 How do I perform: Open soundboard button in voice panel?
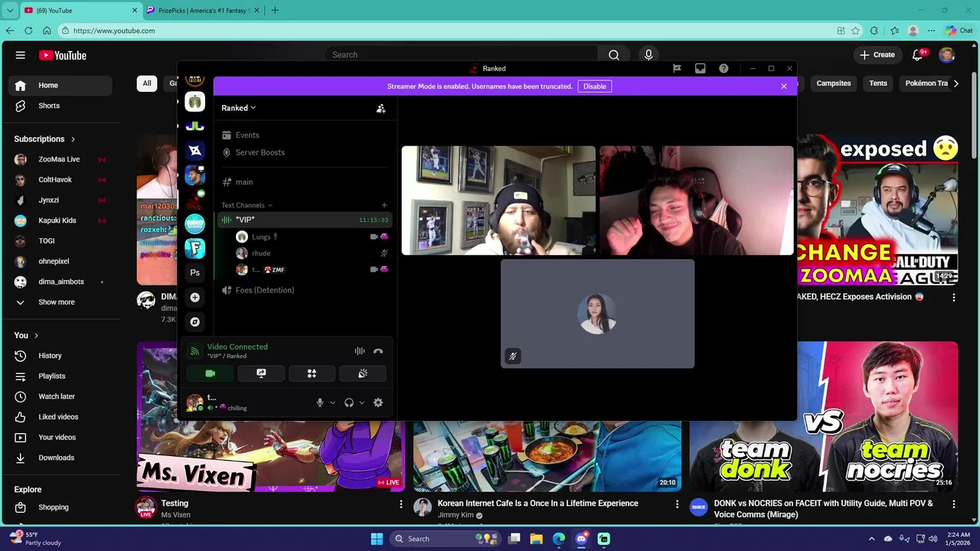pos(363,373)
